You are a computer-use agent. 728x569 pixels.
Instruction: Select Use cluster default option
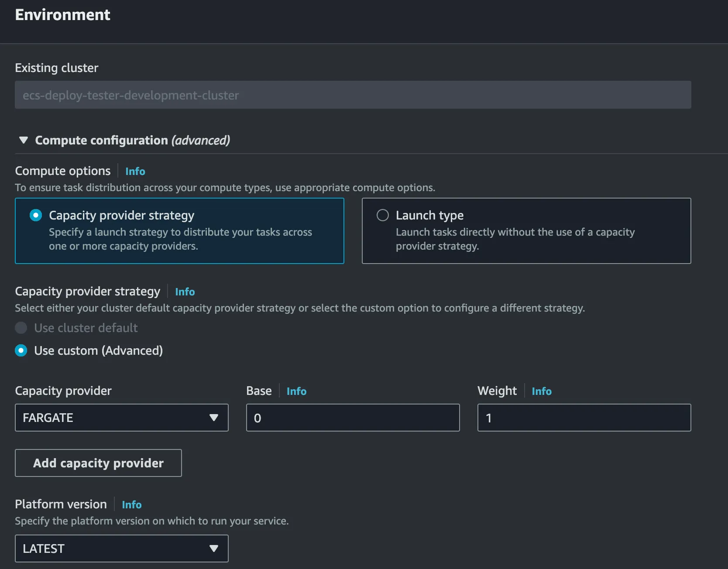point(21,328)
